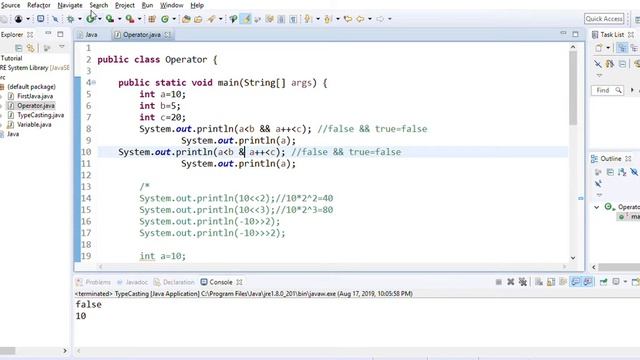Switch to the Operator.java editor tab
The height and width of the screenshot is (360, 640).
[x=142, y=35]
